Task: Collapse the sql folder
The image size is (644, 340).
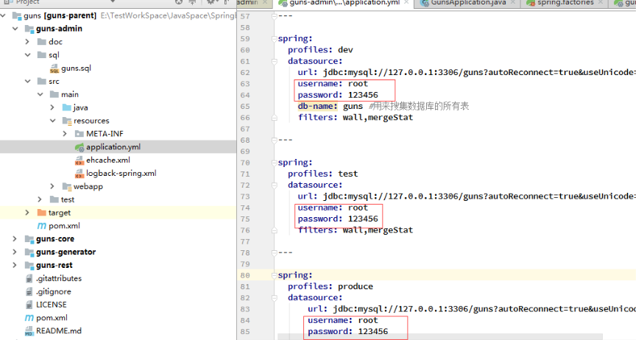Action: point(27,55)
